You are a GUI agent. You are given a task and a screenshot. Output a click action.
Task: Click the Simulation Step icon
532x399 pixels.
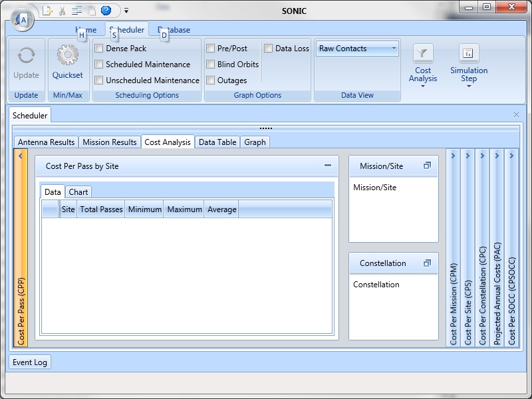(469, 53)
